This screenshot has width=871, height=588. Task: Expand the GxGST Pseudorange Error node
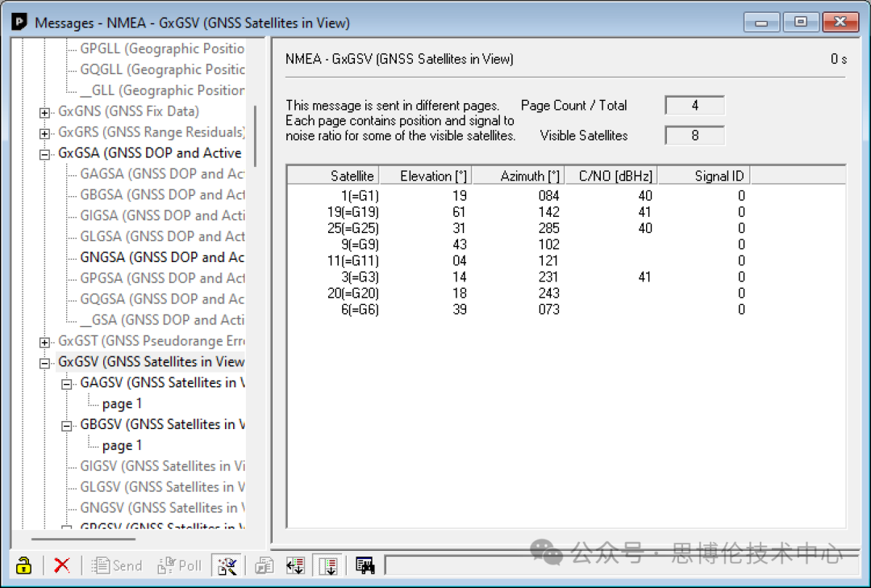pyautogui.click(x=45, y=342)
